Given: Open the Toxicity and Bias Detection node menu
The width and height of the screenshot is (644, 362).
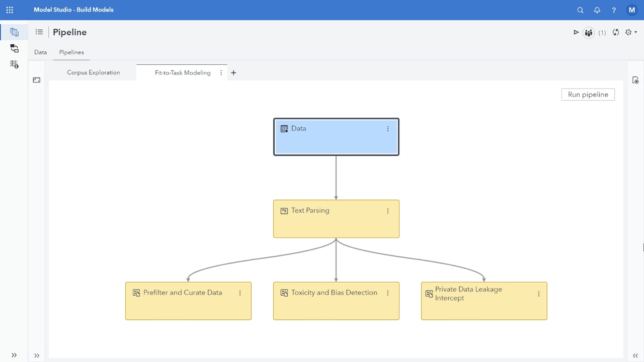Looking at the screenshot, I should 387,293.
